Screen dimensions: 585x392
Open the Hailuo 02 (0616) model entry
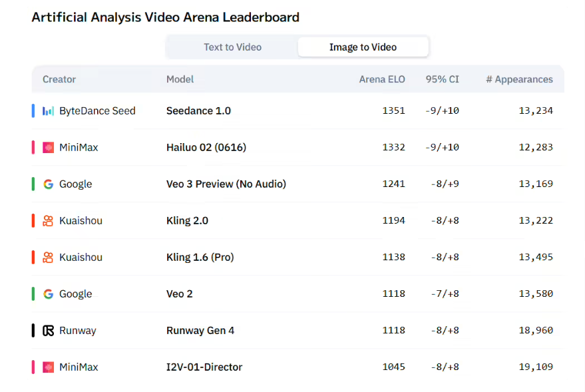[206, 147]
